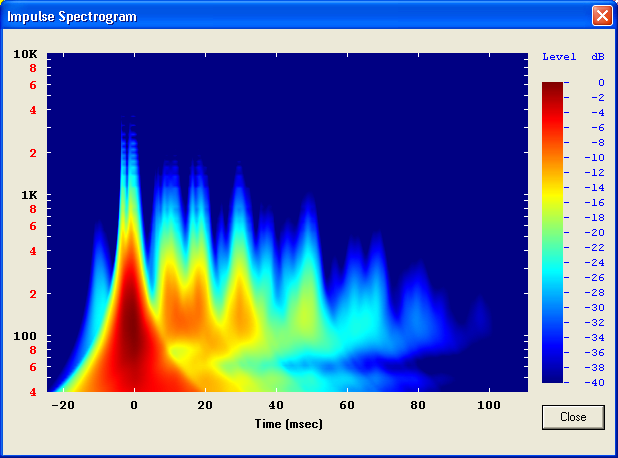Viewport: 618px width, 458px height.
Task: Click the '-20' time axis label
Action: pyautogui.click(x=63, y=405)
